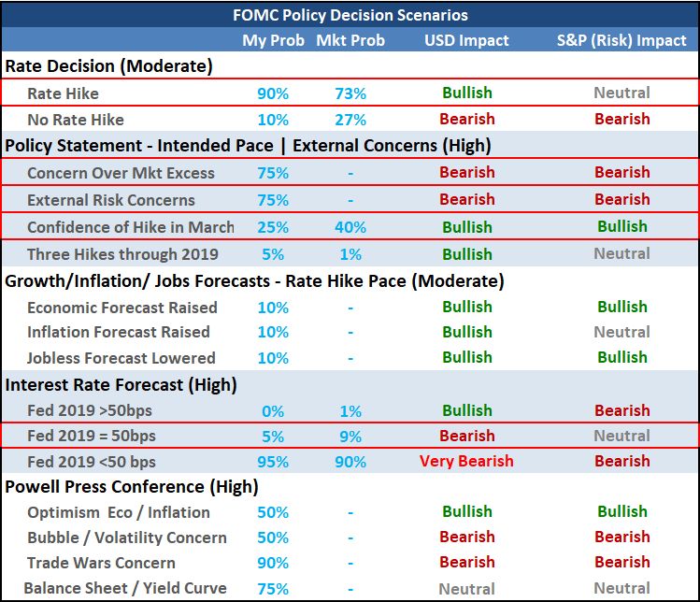
Task: Click the 'FOMC Policy Decision Scenarios' title
Action: (x=350, y=15)
